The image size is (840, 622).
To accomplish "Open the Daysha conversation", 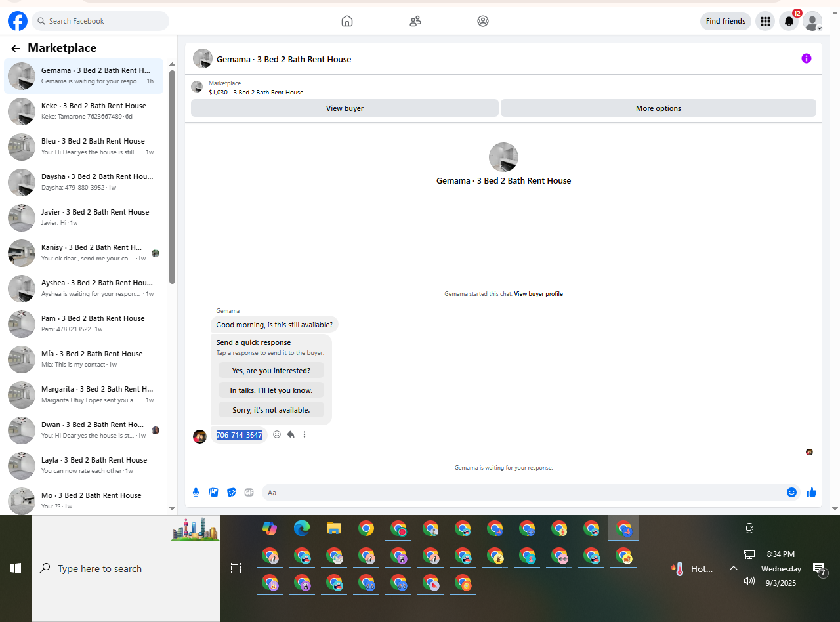I will pos(84,182).
